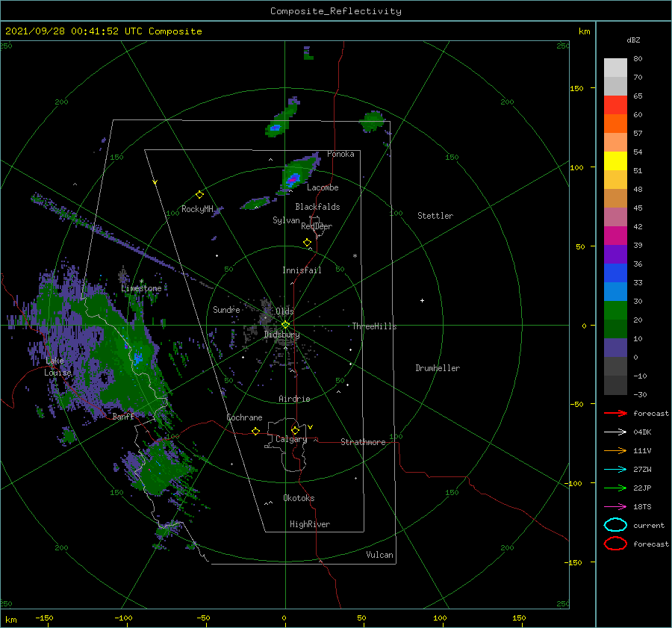Pick the bright yellow 51-54 dBZ swatch
672x628 pixels.
615,161
